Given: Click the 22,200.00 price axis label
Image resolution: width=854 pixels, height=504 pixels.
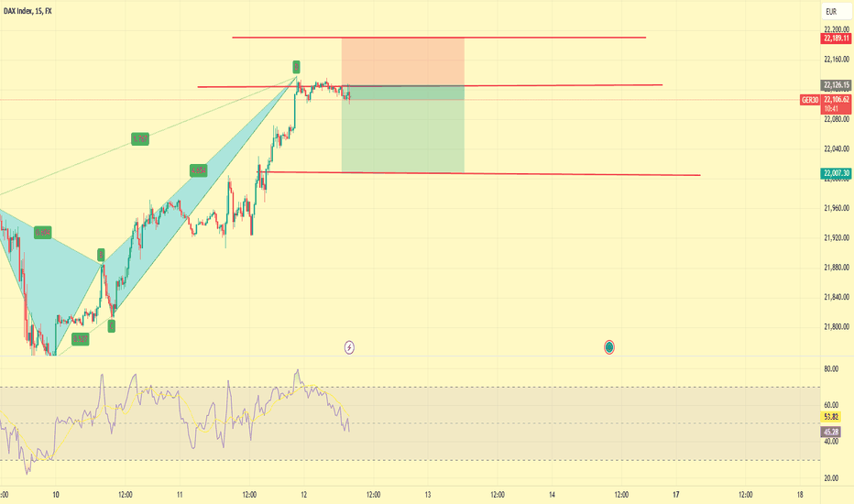Looking at the screenshot, I should 837,29.
